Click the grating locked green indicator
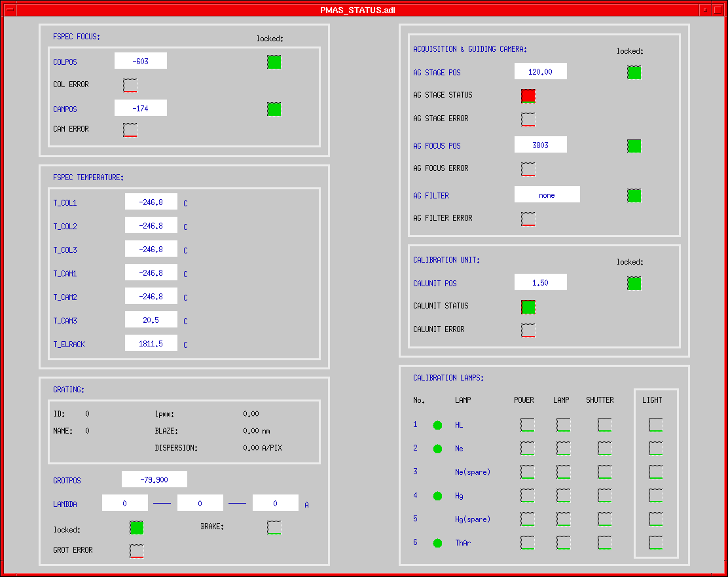Screen dimensions: 728x577 tap(136, 527)
